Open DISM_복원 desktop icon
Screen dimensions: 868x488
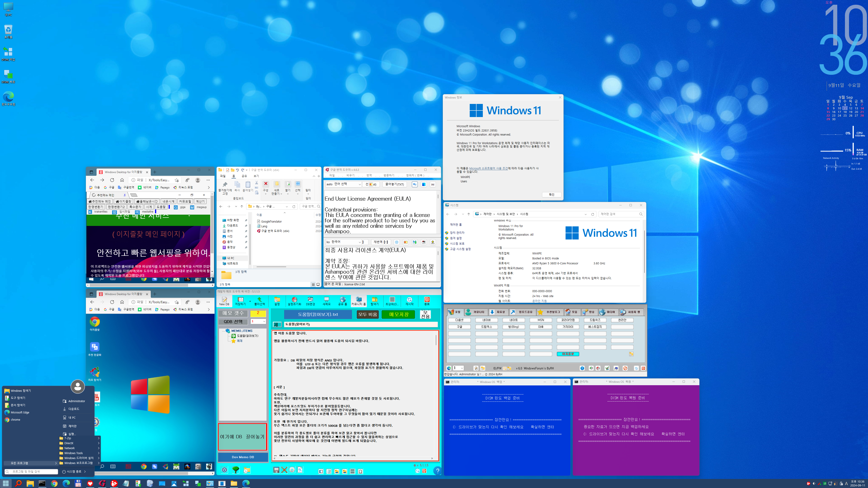coord(8,76)
